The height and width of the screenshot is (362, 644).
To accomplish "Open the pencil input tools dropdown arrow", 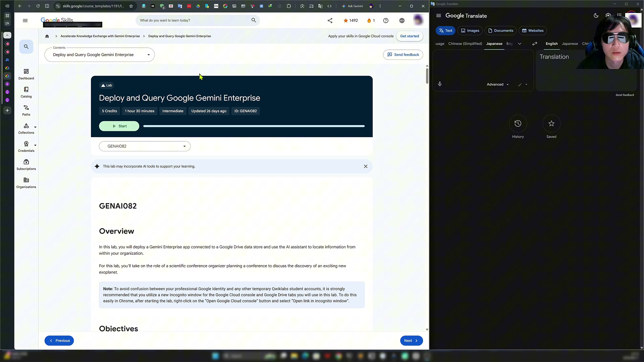I will pyautogui.click(x=526, y=84).
